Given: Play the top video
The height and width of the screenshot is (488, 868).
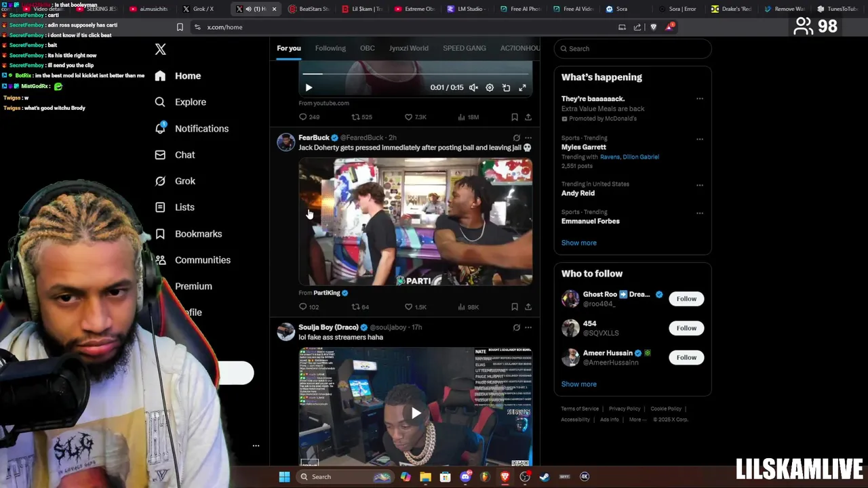Looking at the screenshot, I should pos(309,87).
